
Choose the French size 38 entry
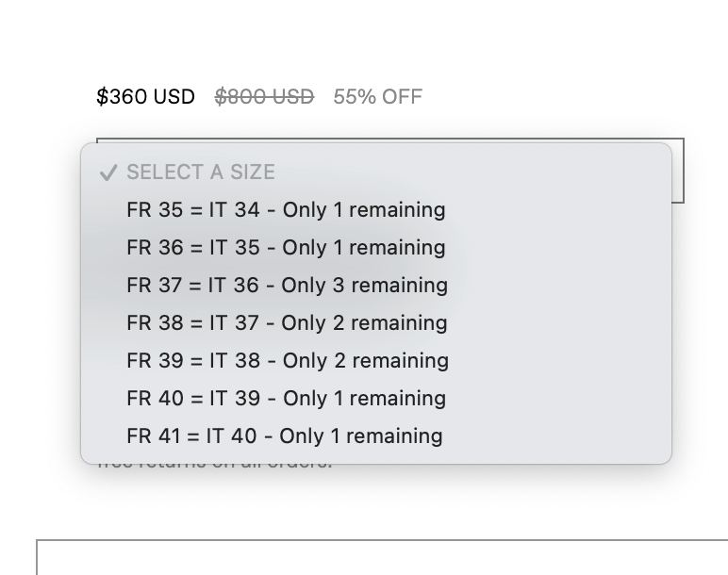[x=287, y=322]
